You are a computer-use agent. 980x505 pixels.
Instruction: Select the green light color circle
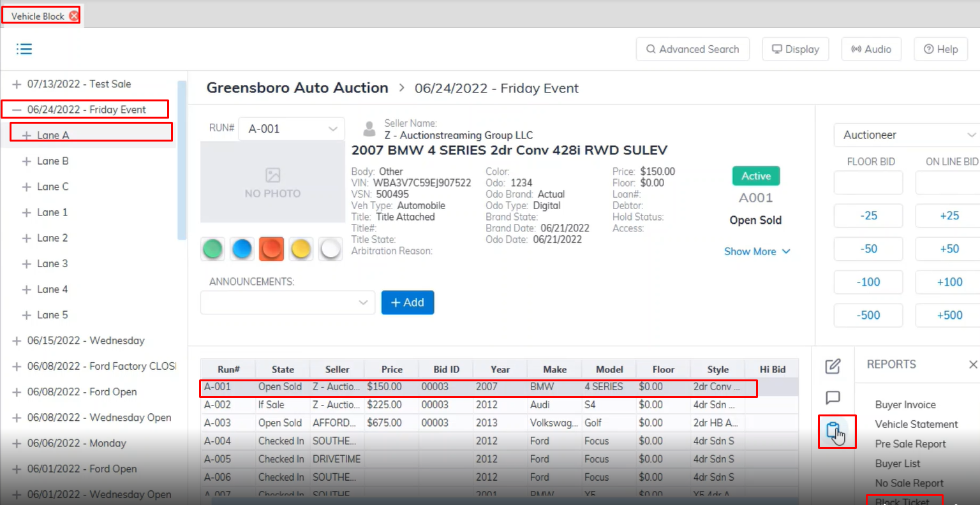(213, 249)
